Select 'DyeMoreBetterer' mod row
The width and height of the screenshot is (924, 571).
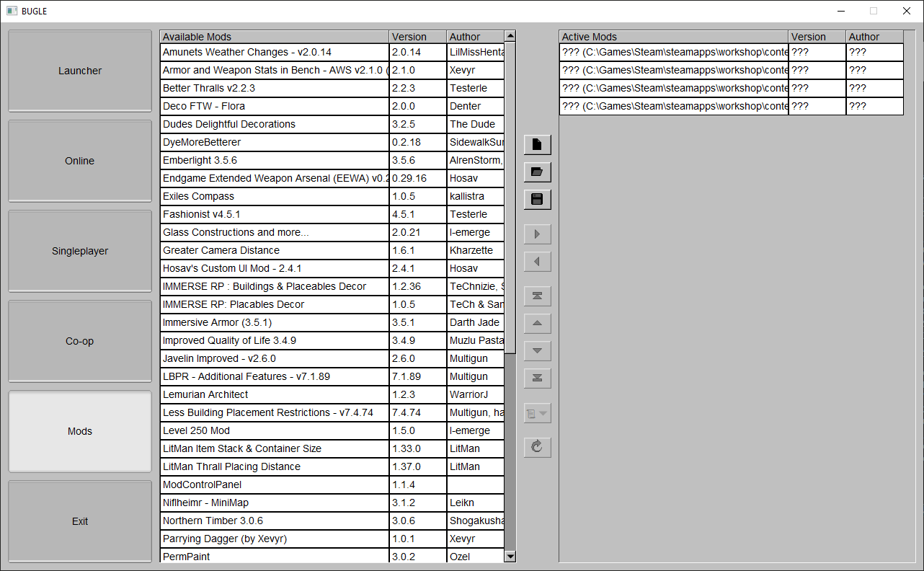click(332, 142)
